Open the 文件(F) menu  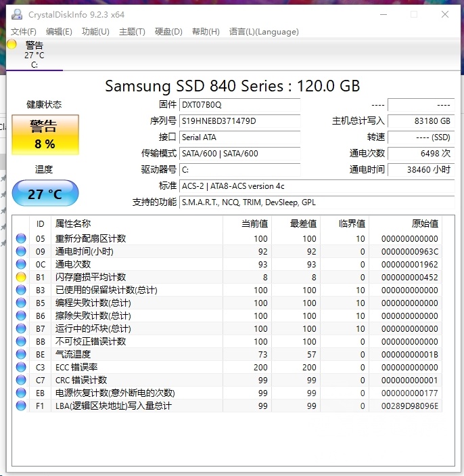(24, 32)
